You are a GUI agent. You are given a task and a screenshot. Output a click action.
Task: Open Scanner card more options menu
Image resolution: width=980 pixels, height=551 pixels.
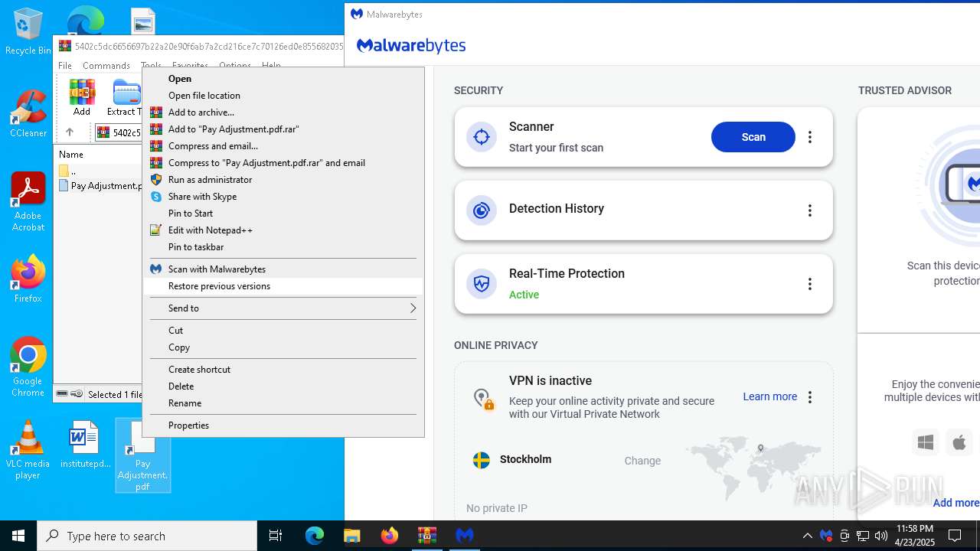point(810,138)
